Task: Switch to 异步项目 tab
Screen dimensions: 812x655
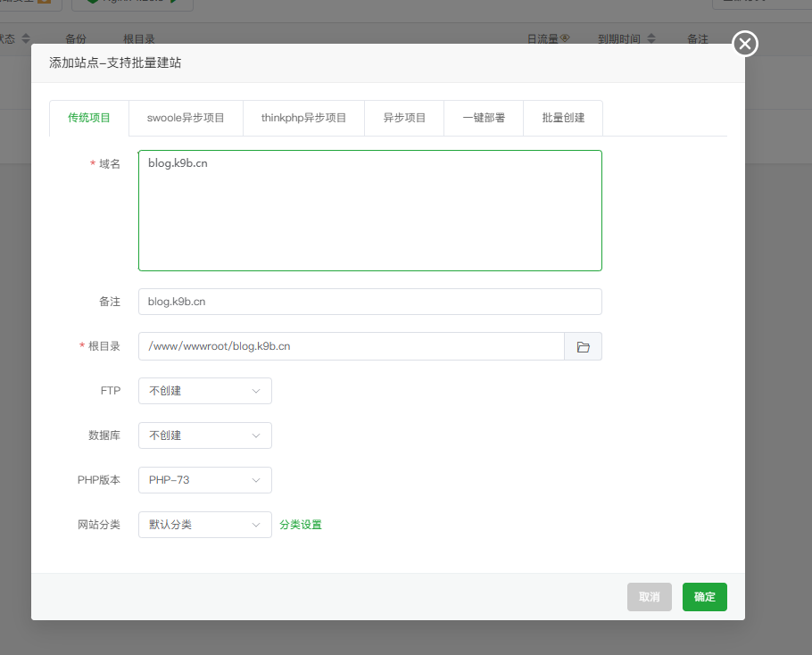Action: tap(404, 118)
